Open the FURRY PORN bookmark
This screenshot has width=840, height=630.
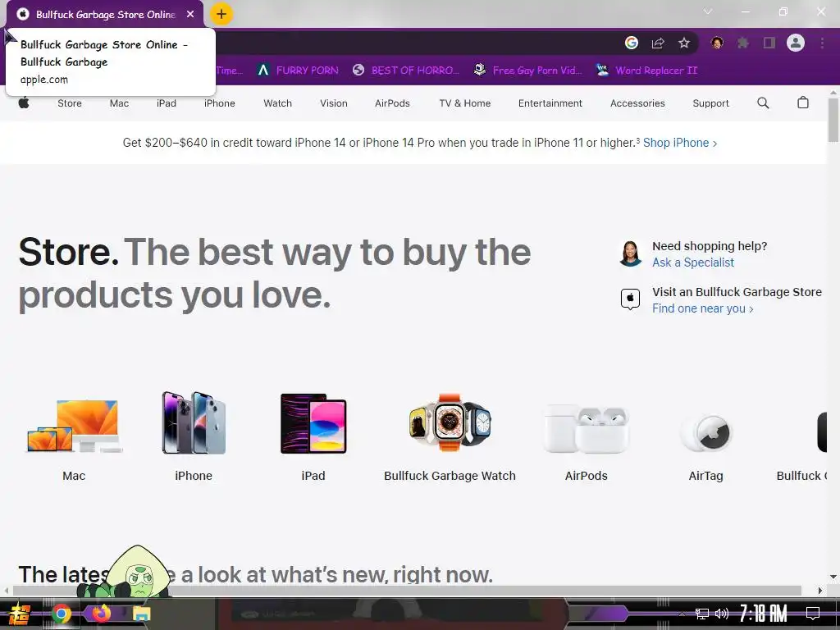coord(298,71)
